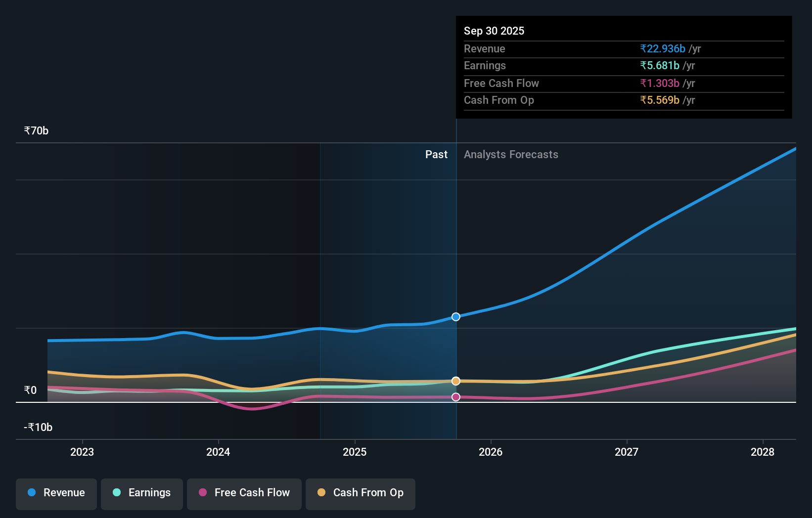Click the blue Revenue legend dot
This screenshot has height=518, width=812.
pos(31,493)
